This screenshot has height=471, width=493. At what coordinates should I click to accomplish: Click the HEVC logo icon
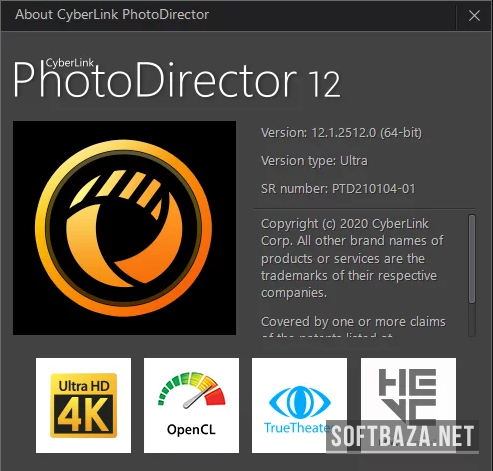(x=408, y=405)
